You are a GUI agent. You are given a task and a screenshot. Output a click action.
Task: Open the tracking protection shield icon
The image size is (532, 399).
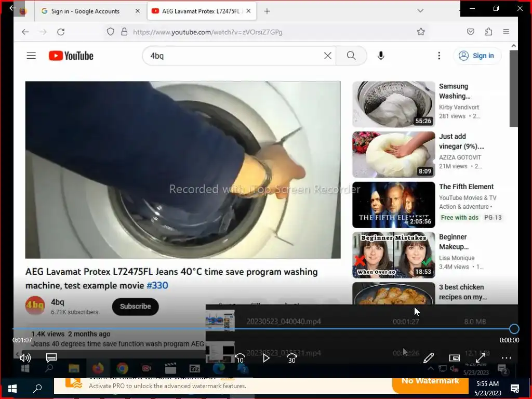coord(110,32)
